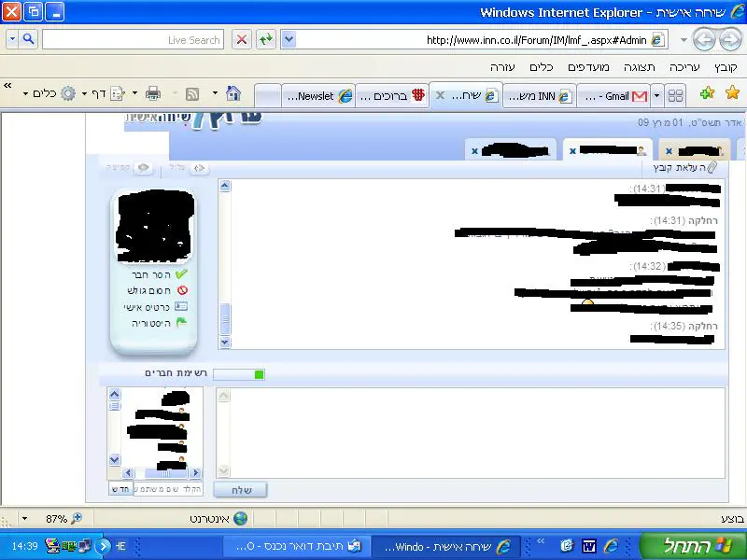Click the Stop loading X icon
Screen dimensions: 747x560
pyautogui.click(x=242, y=39)
